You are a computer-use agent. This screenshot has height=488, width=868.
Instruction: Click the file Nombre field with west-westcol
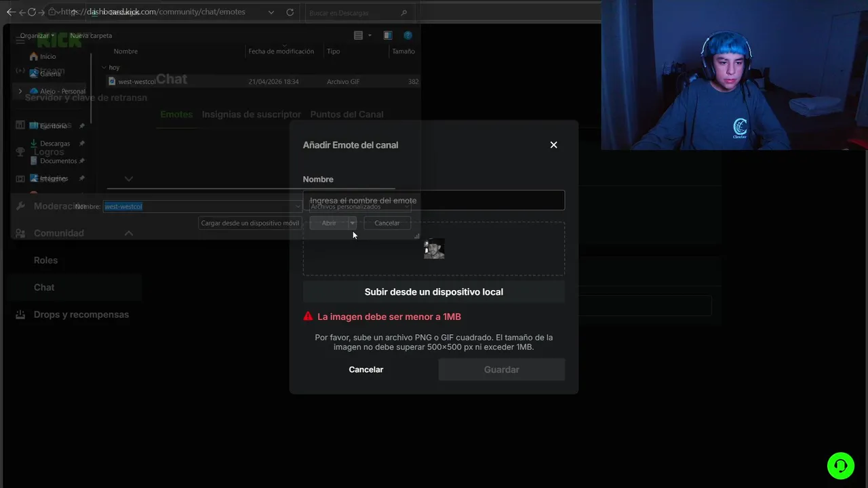[202, 207]
